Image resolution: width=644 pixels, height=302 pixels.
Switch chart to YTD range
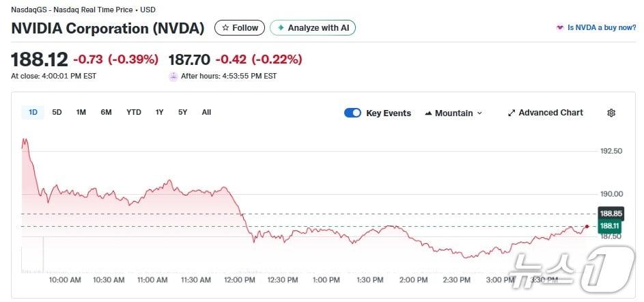pyautogui.click(x=134, y=112)
